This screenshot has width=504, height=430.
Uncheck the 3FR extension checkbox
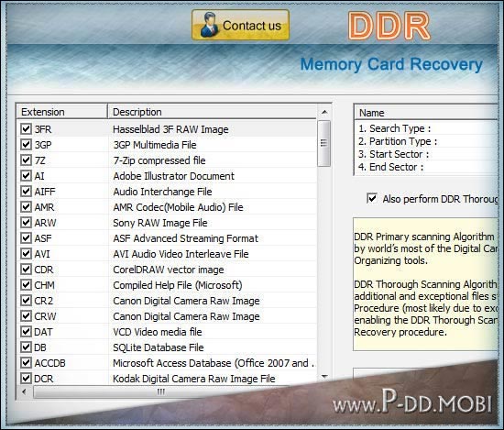(26, 129)
